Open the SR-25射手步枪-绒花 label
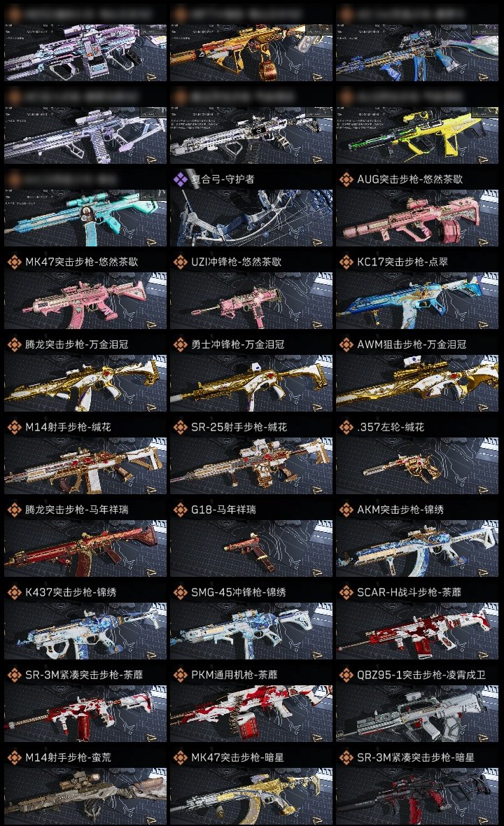The width and height of the screenshot is (504, 826). tap(239, 427)
